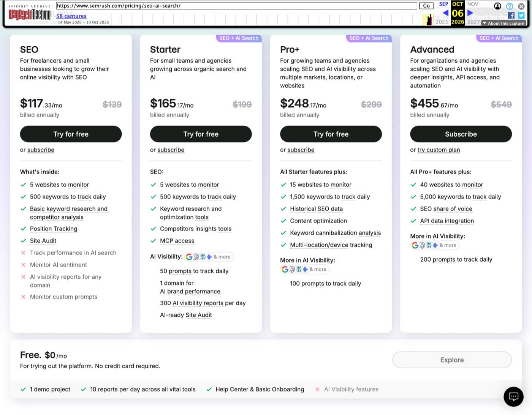The width and height of the screenshot is (532, 415).
Task: Click 'Multi-location/device tracking' feature
Action: [x=331, y=245]
